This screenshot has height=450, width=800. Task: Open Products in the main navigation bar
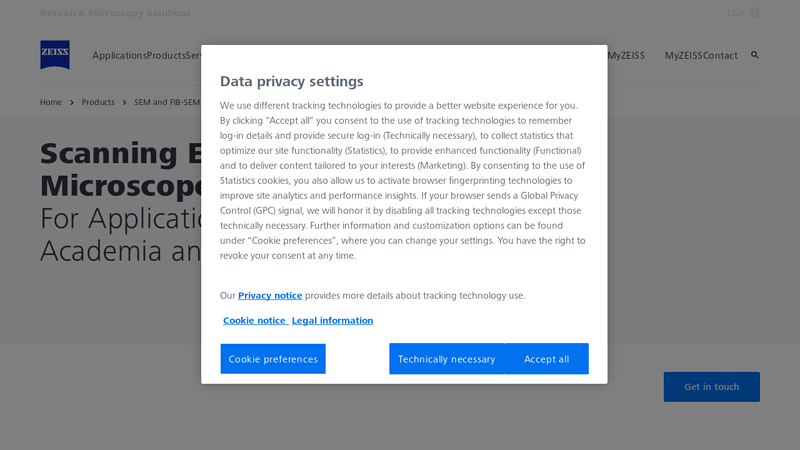(166, 56)
